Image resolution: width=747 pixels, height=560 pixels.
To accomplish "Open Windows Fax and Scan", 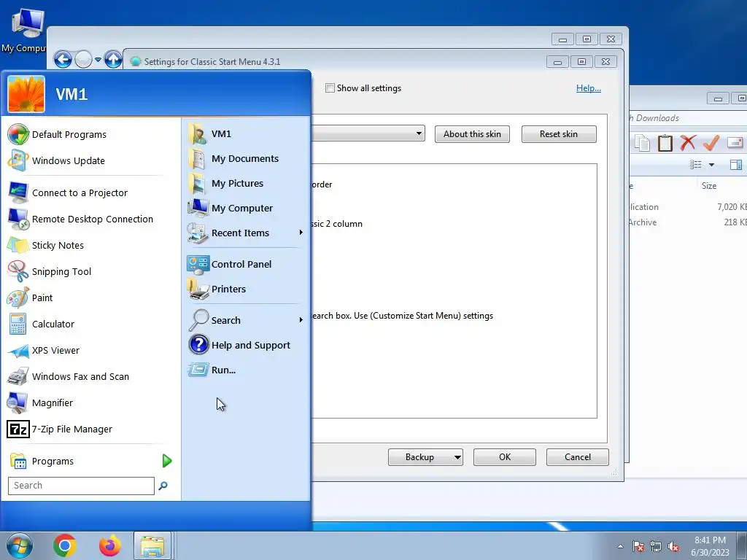I will pyautogui.click(x=68, y=376).
